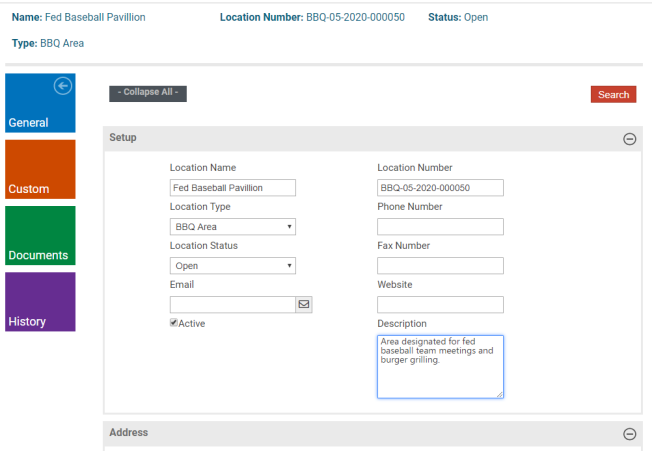This screenshot has height=451, width=652.
Task: Collapse the Setup section with minus icon
Action: click(629, 139)
